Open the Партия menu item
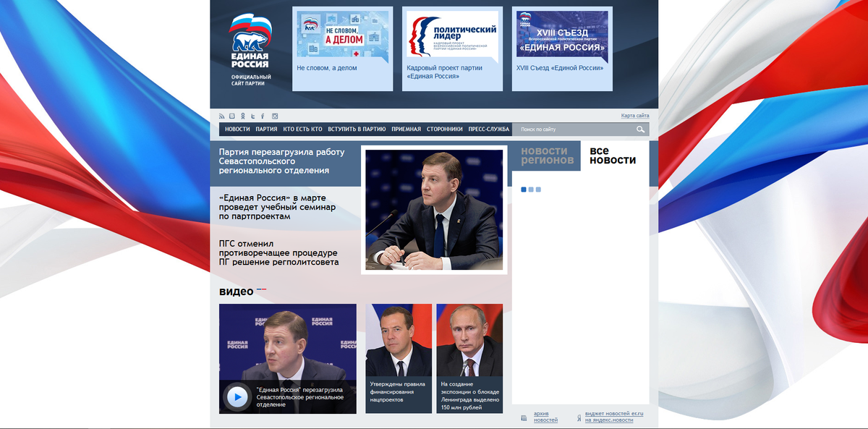 pos(266,129)
